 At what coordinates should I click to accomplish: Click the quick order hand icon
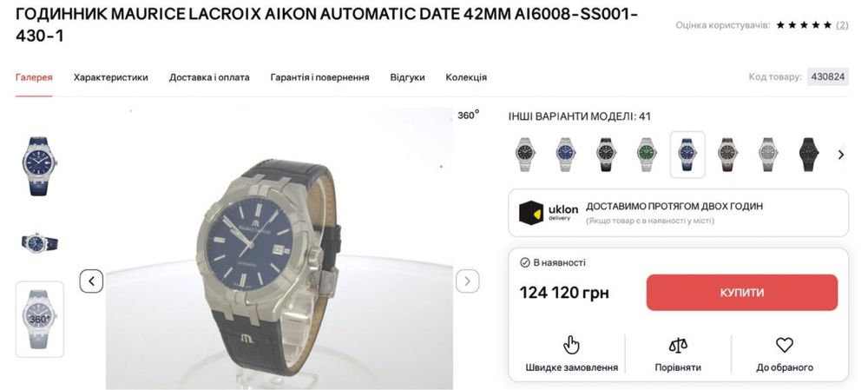point(571,345)
